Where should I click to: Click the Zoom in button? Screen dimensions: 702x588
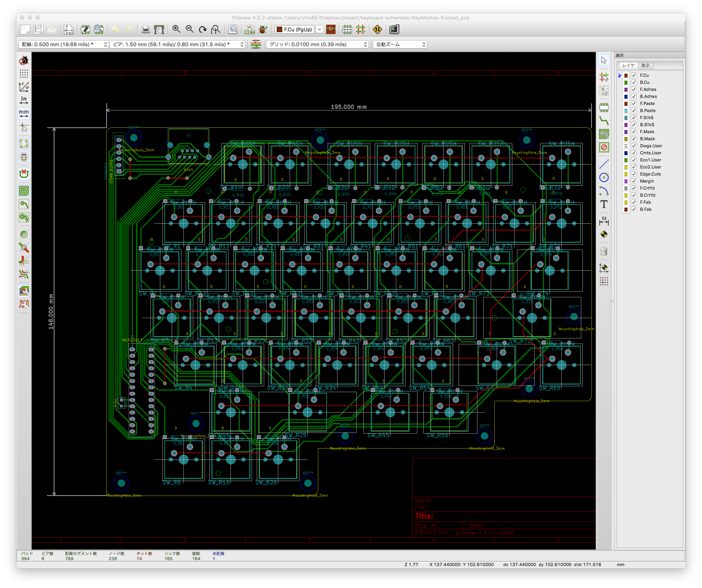[x=176, y=29]
